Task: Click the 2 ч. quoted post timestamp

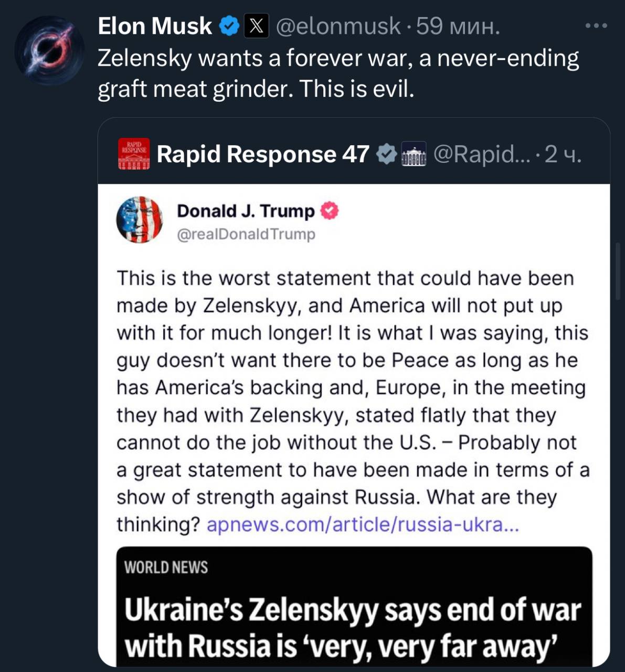Action: pos(563,154)
